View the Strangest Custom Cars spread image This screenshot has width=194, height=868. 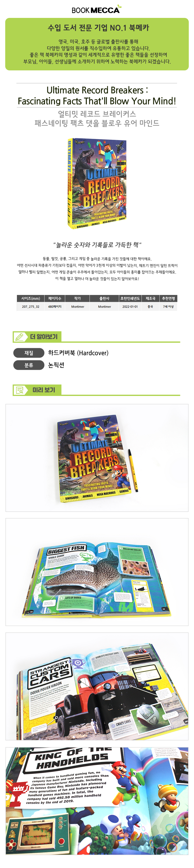point(97,686)
